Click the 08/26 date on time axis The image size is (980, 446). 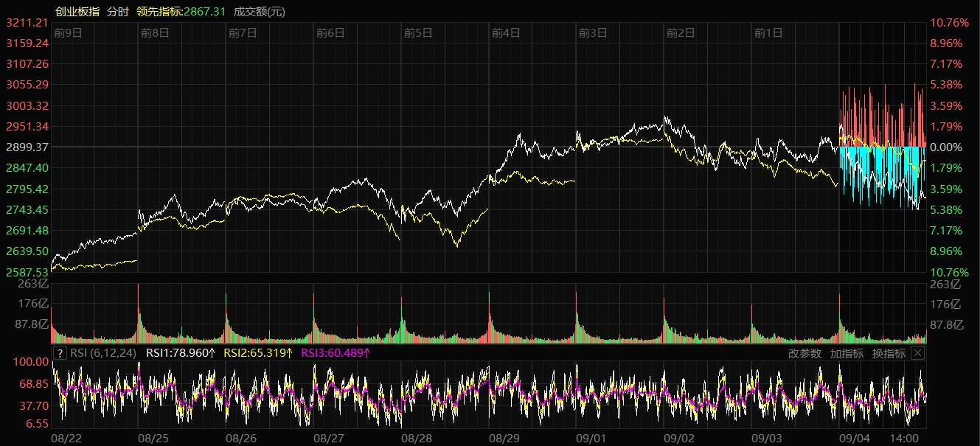click(241, 438)
